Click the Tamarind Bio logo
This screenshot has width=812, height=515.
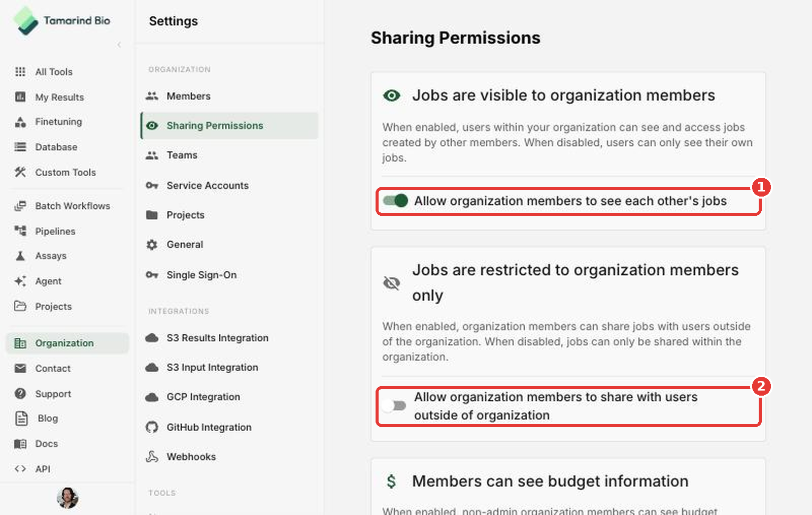(x=61, y=21)
